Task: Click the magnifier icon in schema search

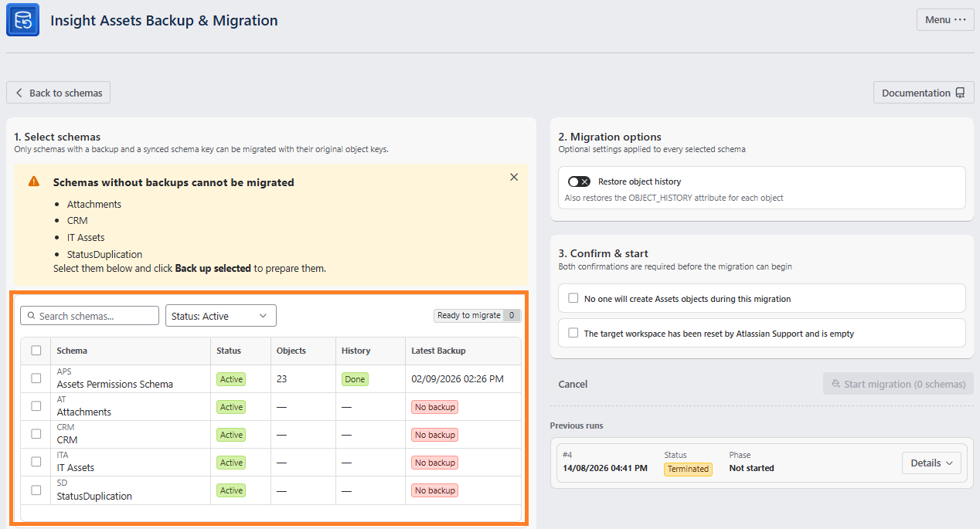Action: [31, 316]
